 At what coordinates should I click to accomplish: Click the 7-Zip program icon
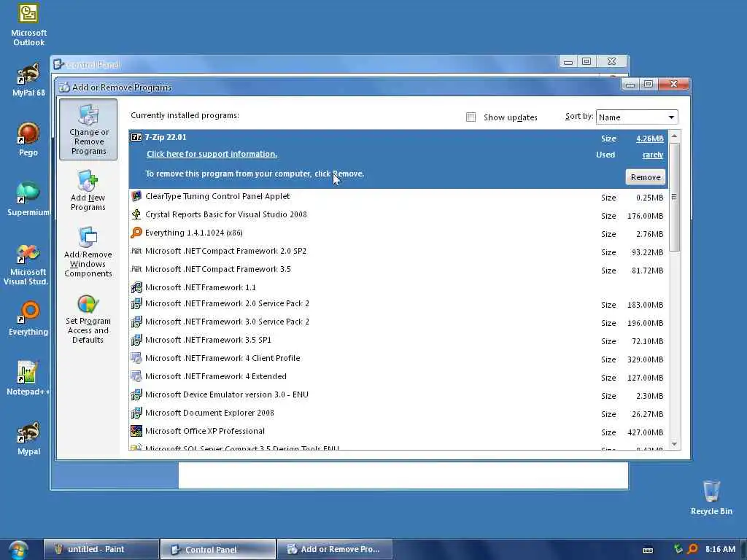click(136, 137)
